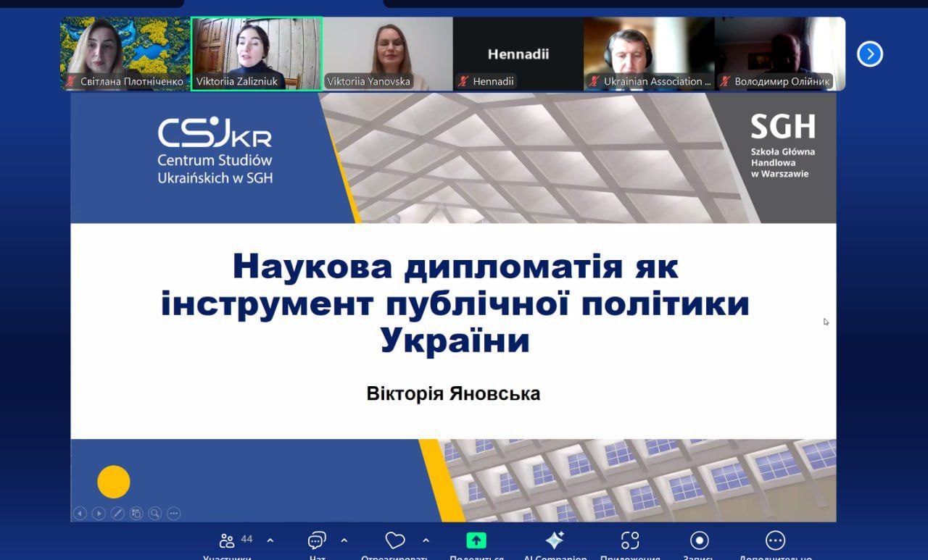Image resolution: width=928 pixels, height=560 pixels.
Task: Open the More options ellipsis in Zoom toolbar
Action: [x=775, y=540]
